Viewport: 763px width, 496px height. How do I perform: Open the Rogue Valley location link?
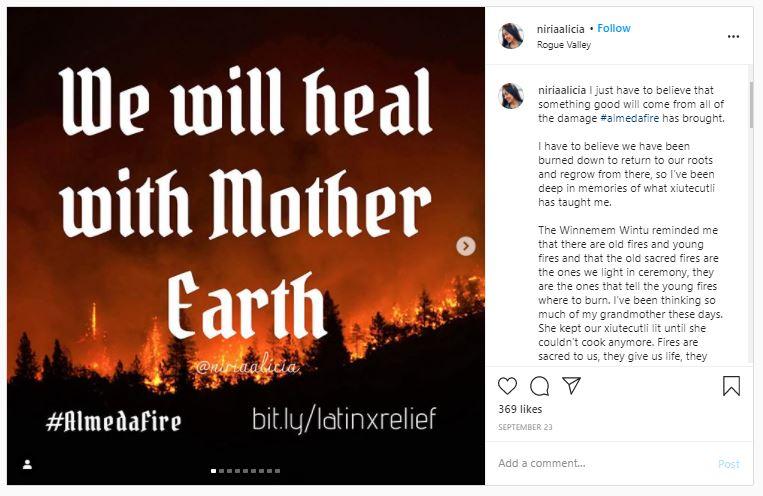tap(563, 45)
